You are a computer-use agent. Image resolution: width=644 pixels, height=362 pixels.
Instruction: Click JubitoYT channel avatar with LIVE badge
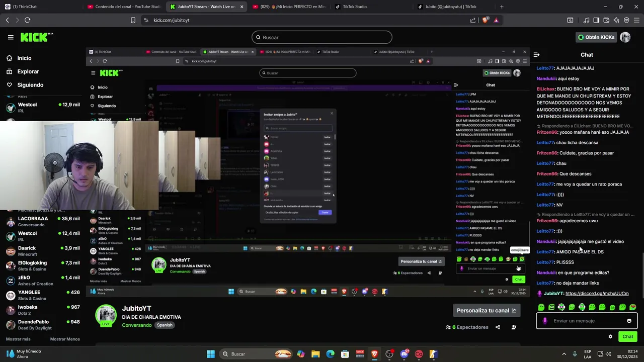[106, 315]
